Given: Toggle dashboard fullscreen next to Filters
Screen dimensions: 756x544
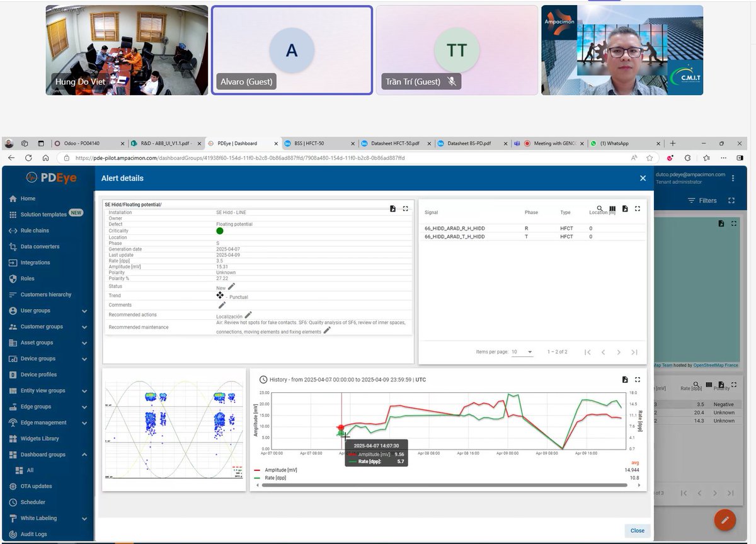Looking at the screenshot, I should coord(731,200).
